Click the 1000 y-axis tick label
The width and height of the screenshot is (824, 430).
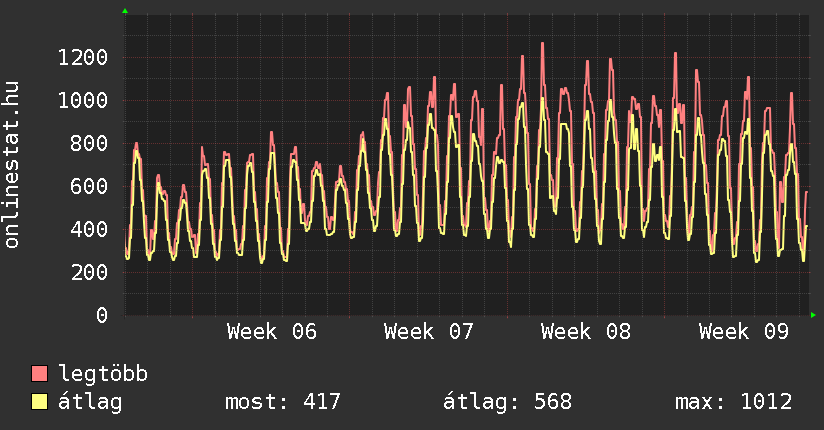point(82,100)
